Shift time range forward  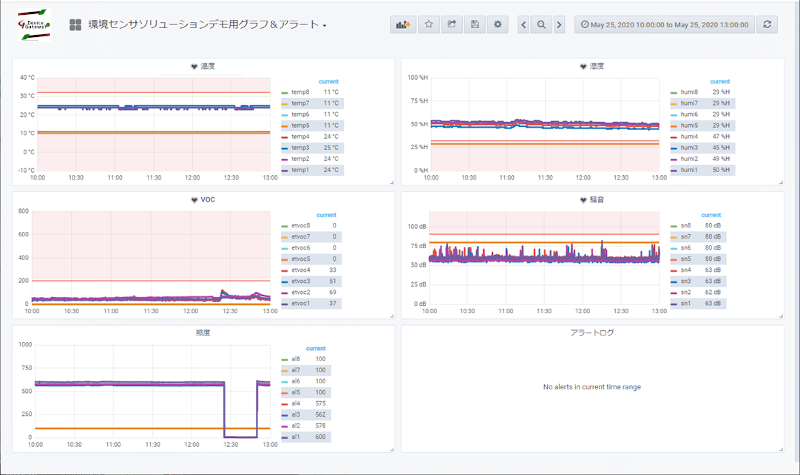(559, 24)
